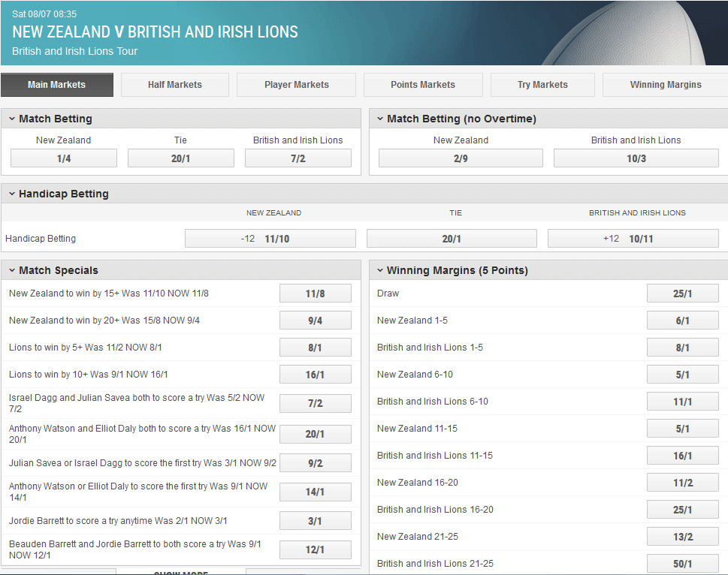This screenshot has width=728, height=575.
Task: Select Watson or Daly first try 14/1
Action: [x=316, y=492]
